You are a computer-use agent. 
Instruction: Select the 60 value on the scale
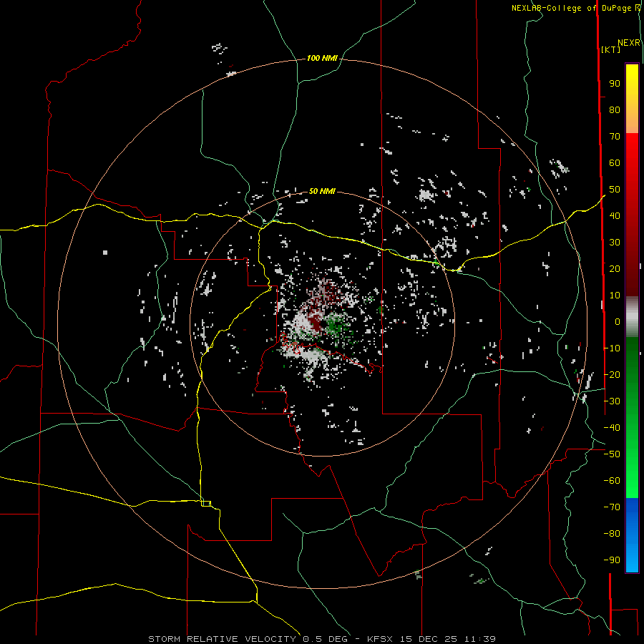coord(615,162)
